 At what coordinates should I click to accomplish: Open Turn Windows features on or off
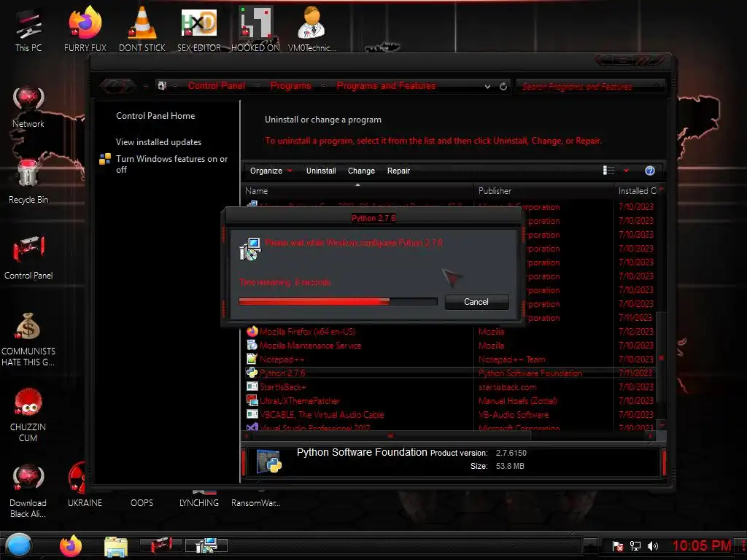pos(171,164)
